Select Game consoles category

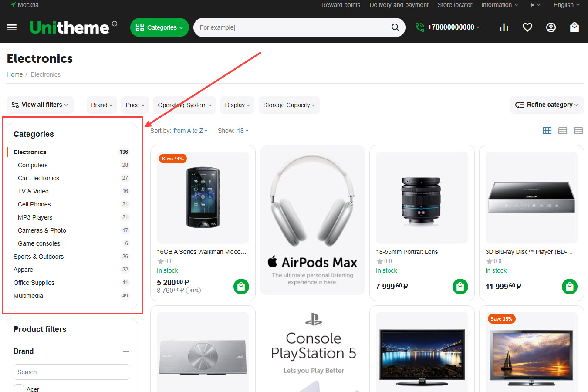(x=39, y=243)
